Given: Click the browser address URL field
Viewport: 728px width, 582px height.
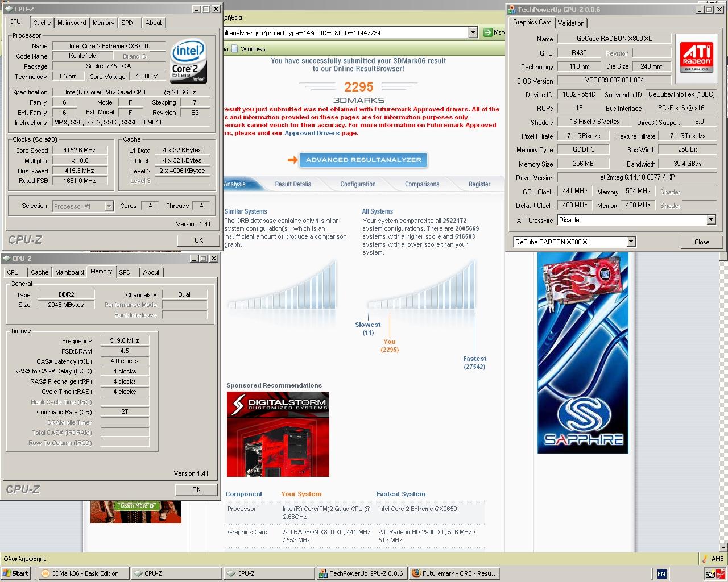Looking at the screenshot, I should [345, 33].
